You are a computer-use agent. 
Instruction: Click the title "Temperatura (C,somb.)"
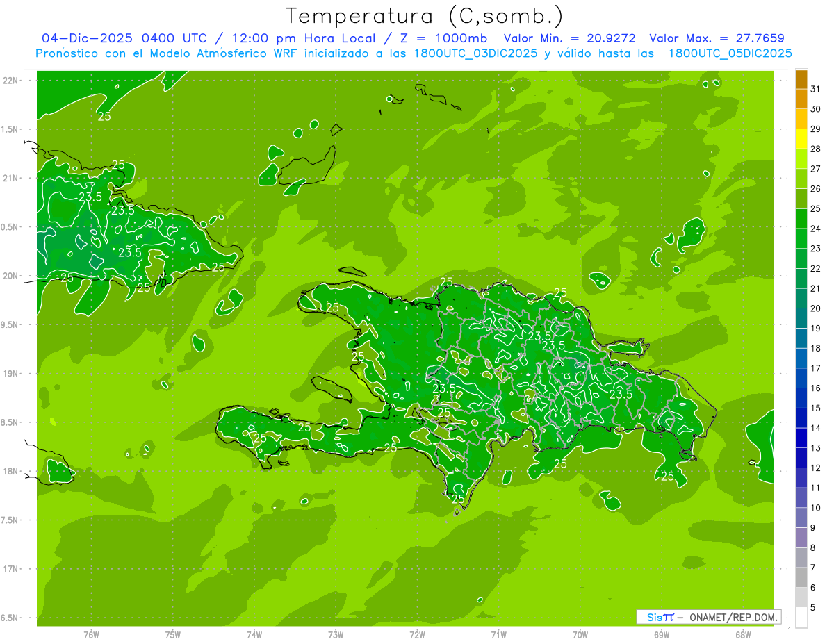click(425, 17)
